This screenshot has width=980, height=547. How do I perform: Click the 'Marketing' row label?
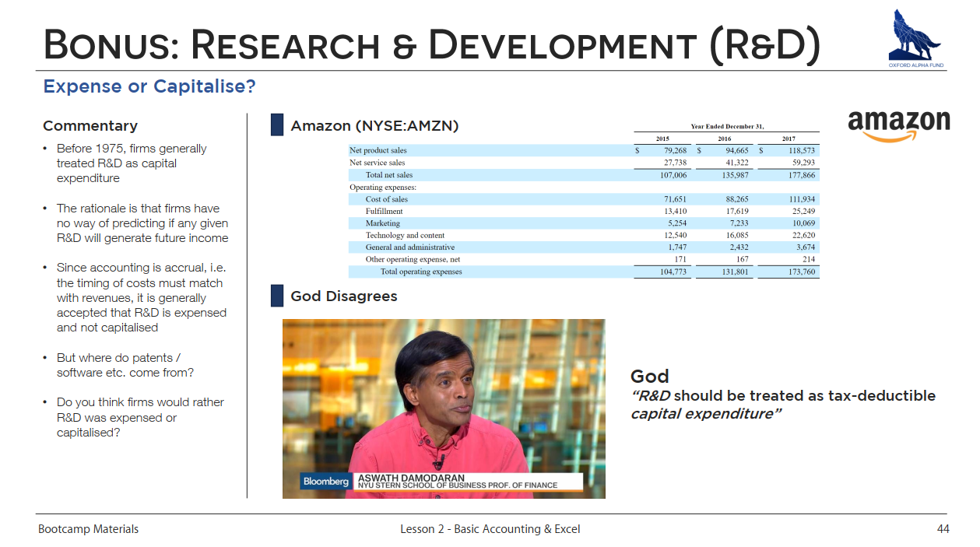pos(383,223)
